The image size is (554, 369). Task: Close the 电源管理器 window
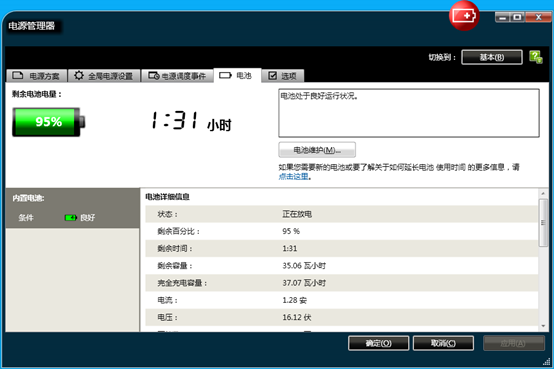coord(538,17)
